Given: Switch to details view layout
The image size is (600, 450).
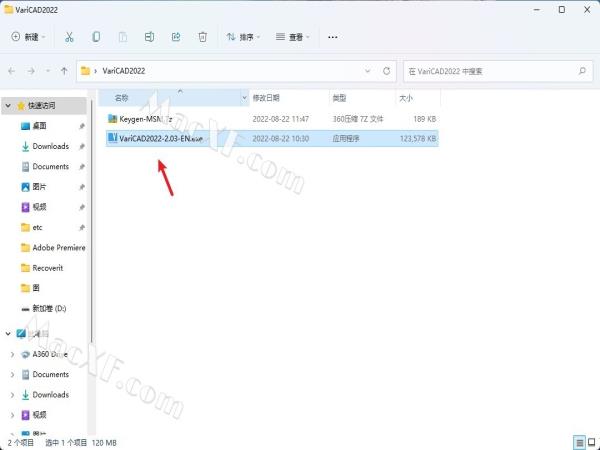Looking at the screenshot, I should pos(579,443).
